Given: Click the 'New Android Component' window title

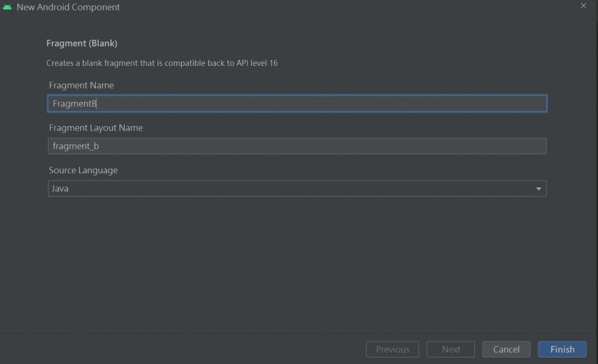Looking at the screenshot, I should tap(68, 7).
